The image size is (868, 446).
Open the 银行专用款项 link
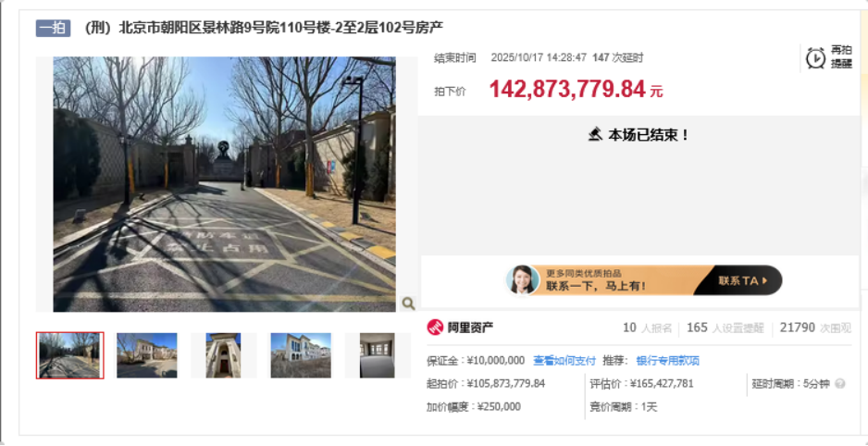pyautogui.click(x=667, y=361)
